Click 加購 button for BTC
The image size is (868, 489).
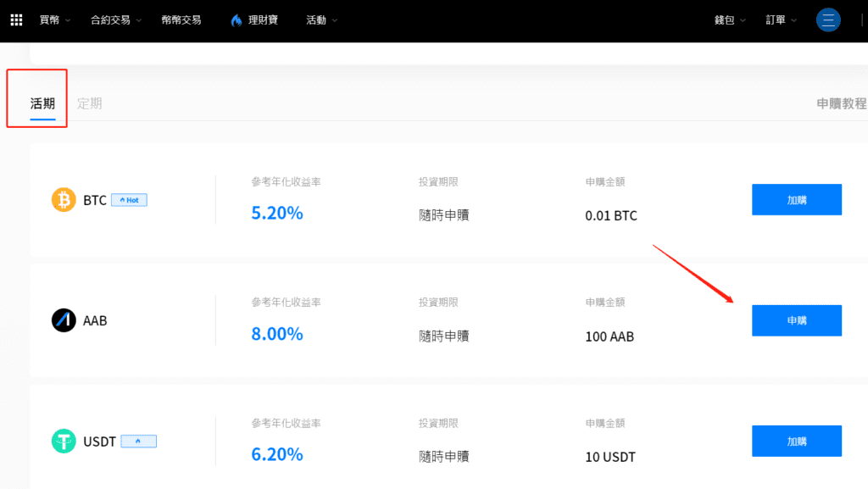[797, 200]
